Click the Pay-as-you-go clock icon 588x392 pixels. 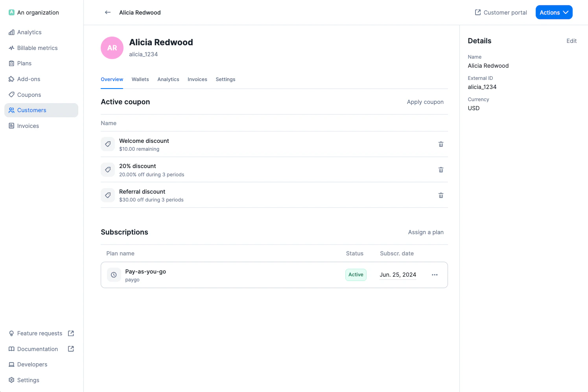(114, 275)
